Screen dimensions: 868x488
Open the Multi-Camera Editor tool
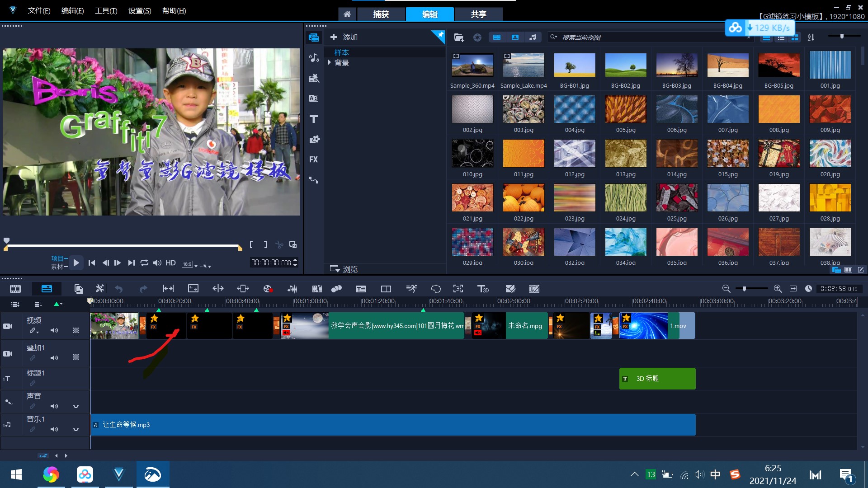[386, 289]
